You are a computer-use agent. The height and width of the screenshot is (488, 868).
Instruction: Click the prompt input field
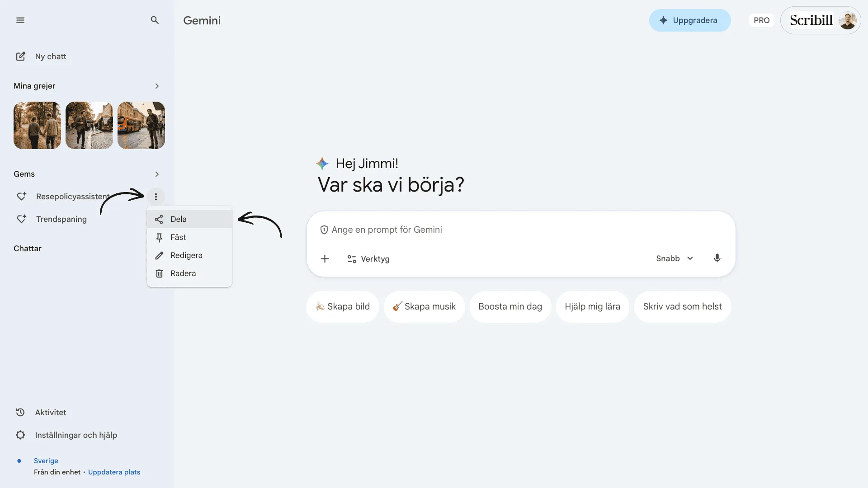click(521, 230)
